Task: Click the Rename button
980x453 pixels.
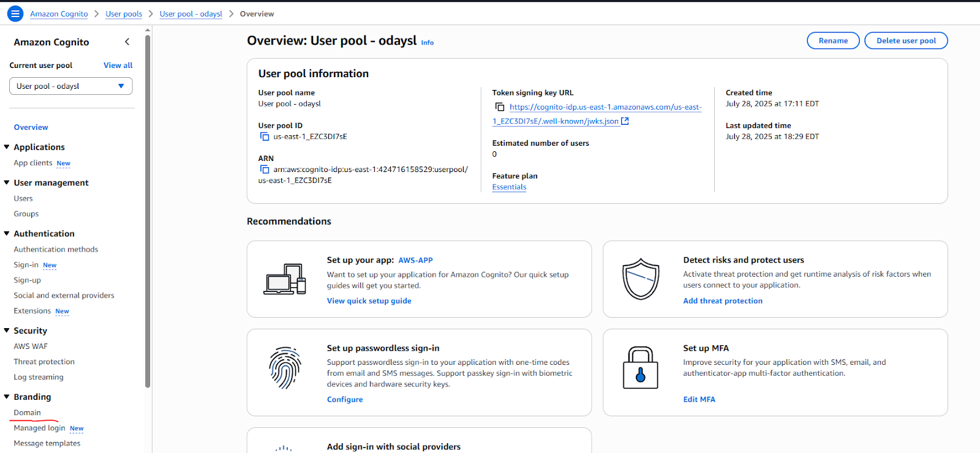Action: point(833,41)
